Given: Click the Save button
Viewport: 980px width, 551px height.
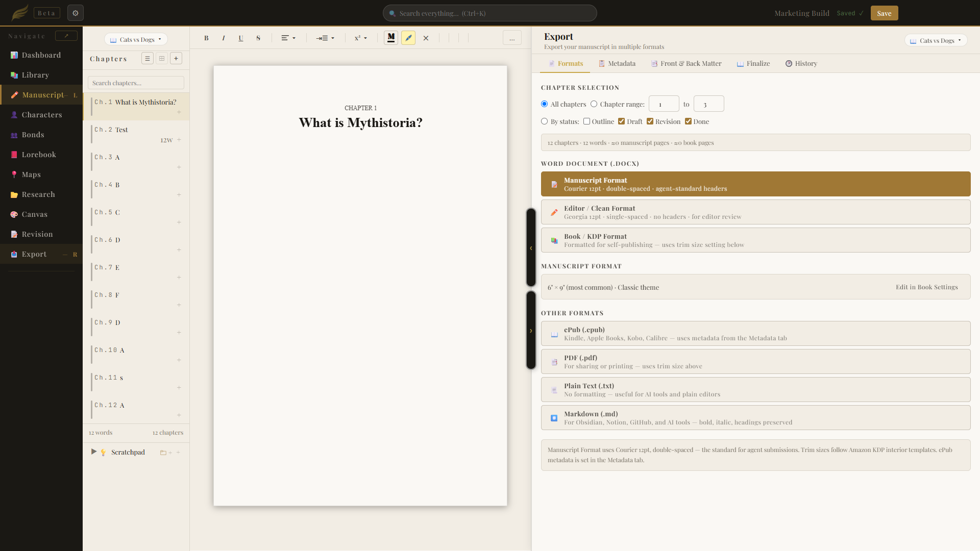Looking at the screenshot, I should pos(884,13).
